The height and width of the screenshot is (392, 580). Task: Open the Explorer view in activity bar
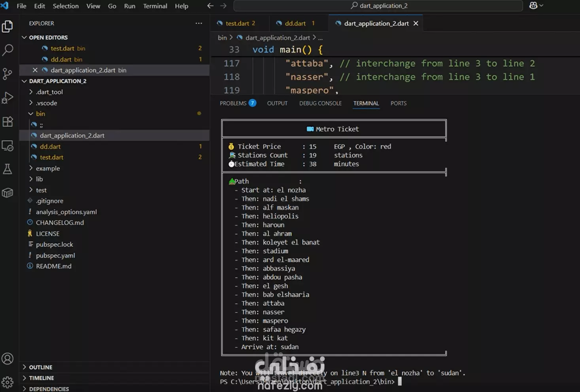coord(8,26)
